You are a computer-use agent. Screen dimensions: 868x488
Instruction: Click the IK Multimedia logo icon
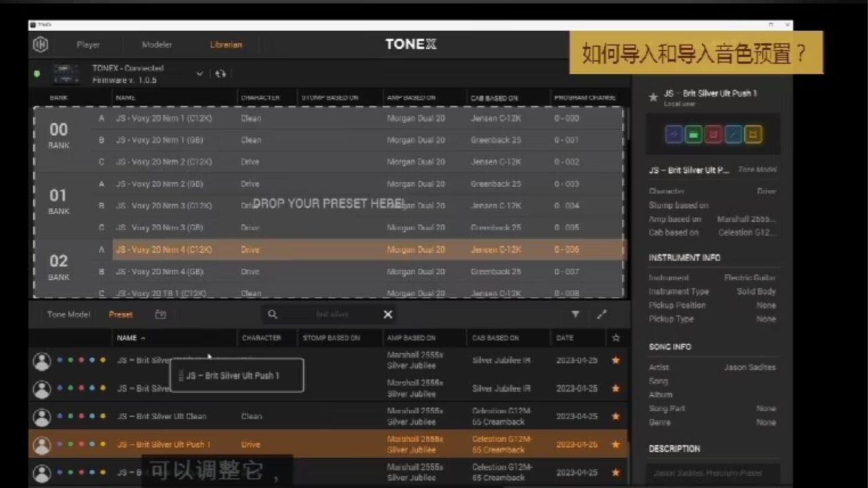pyautogui.click(x=41, y=45)
